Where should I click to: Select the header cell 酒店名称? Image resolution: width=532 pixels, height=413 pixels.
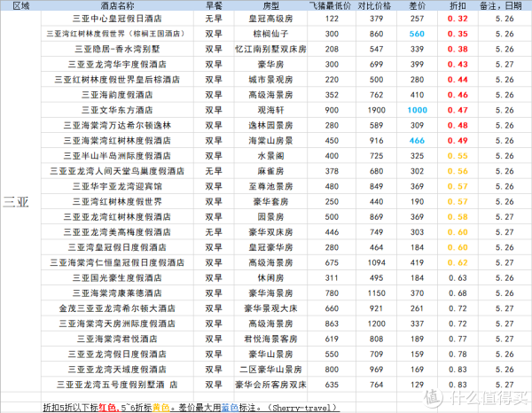click(117, 5)
